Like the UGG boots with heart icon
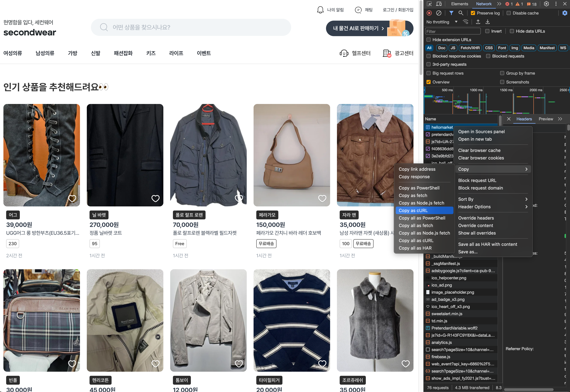 (72, 198)
